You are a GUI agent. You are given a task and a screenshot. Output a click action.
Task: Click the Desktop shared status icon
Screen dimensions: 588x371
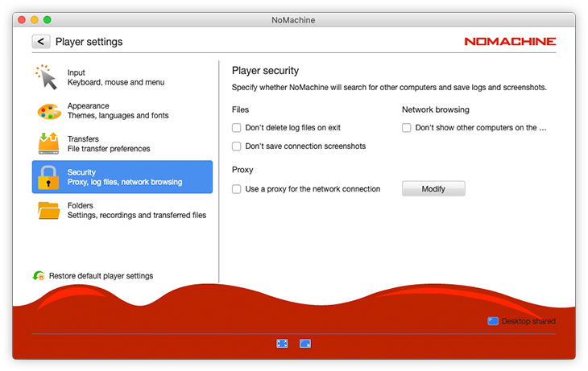(492, 321)
